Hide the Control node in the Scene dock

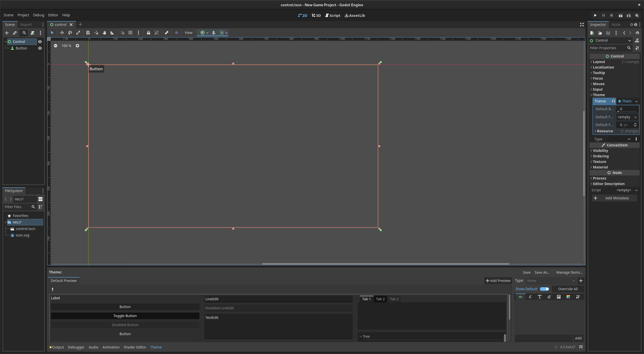pos(40,42)
